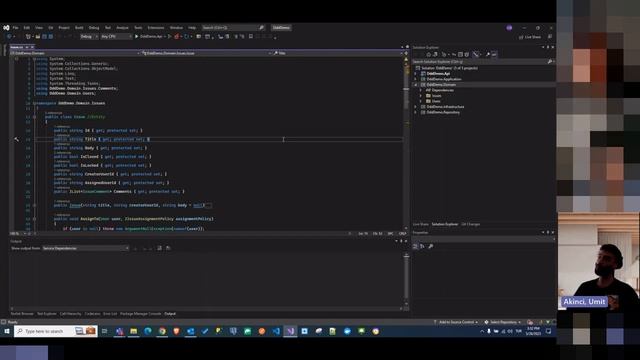
Task: Open Chrome from the taskbar
Action: click(162, 331)
